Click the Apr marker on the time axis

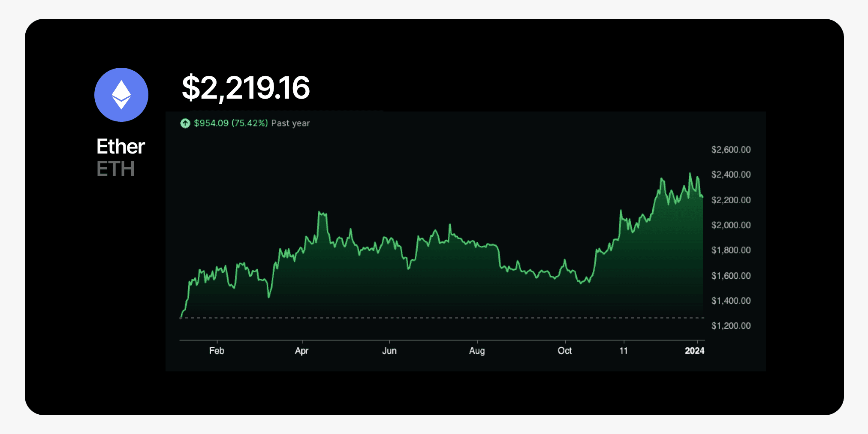click(302, 351)
